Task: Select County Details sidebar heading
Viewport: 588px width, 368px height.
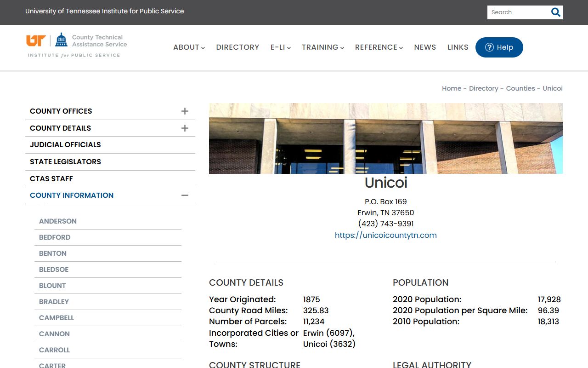Action: (x=61, y=128)
